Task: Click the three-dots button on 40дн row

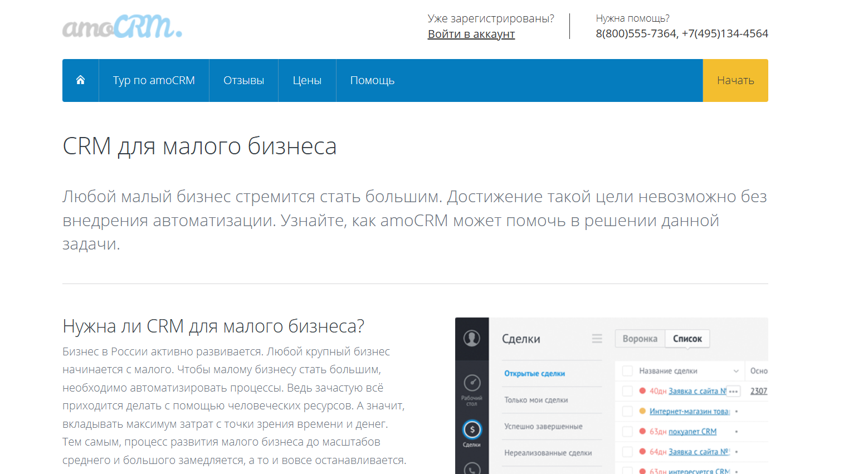Action: click(733, 392)
